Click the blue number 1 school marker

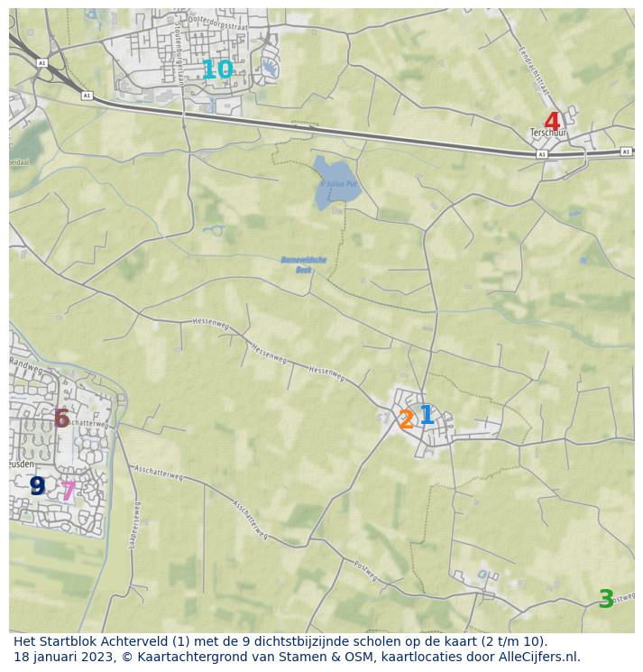427,415
